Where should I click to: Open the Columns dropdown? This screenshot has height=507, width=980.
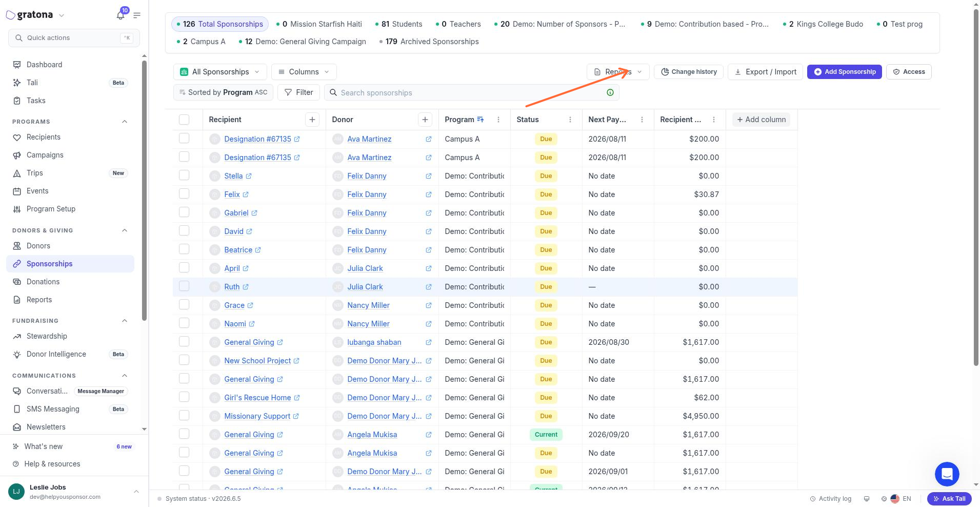click(304, 72)
